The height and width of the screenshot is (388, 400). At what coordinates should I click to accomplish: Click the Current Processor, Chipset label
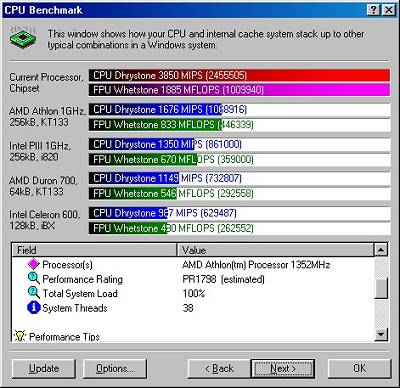tap(46, 83)
